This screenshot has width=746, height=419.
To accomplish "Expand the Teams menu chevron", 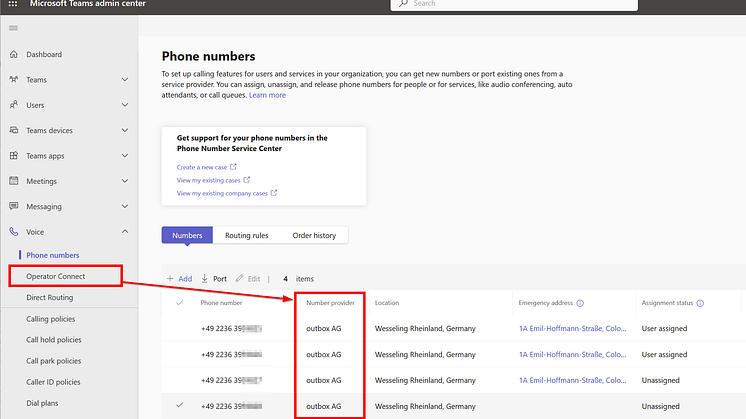I will pos(125,79).
